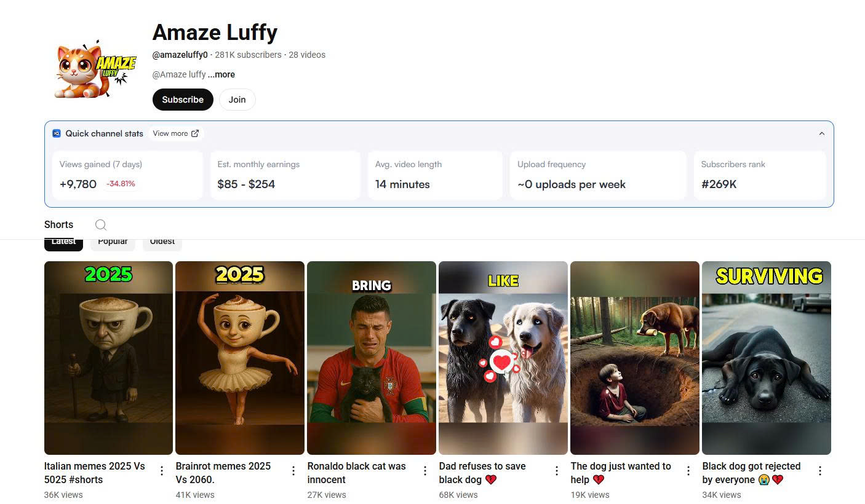The height and width of the screenshot is (504, 865).
Task: Click the Quick channel stats logo icon
Action: [x=57, y=133]
